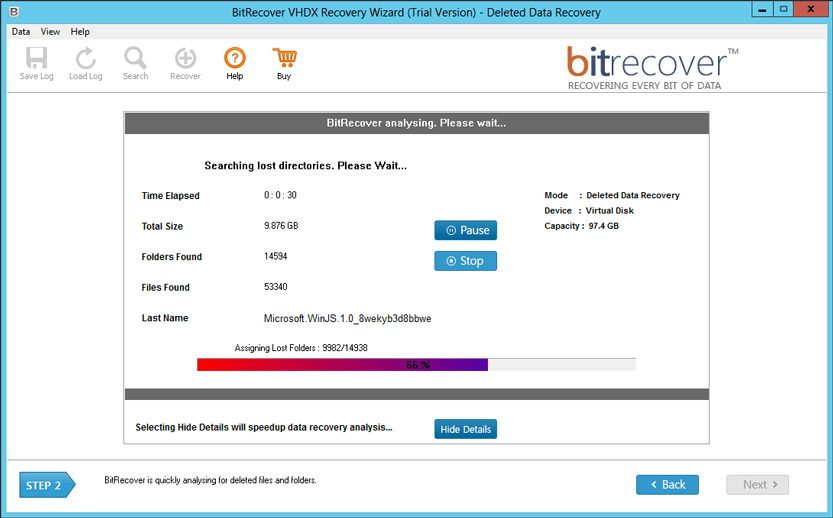
Task: Go Back to the previous step
Action: (667, 485)
